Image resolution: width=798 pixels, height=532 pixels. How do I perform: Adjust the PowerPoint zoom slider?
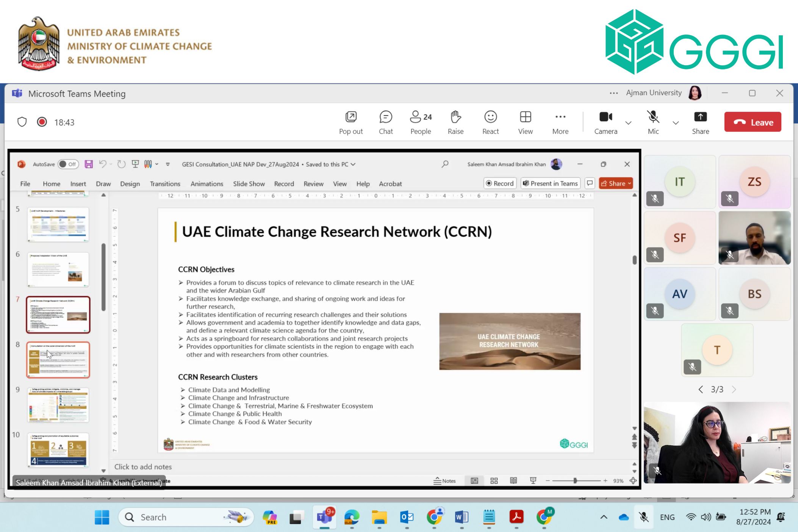pos(575,480)
